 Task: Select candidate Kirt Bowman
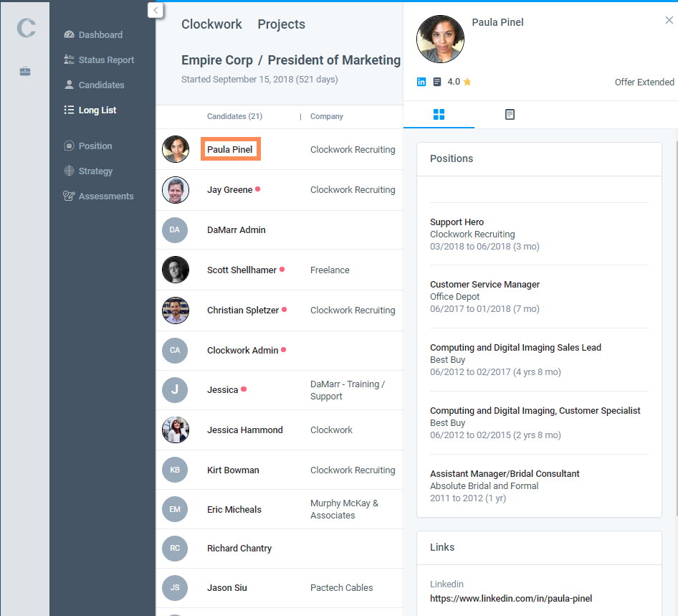(233, 470)
